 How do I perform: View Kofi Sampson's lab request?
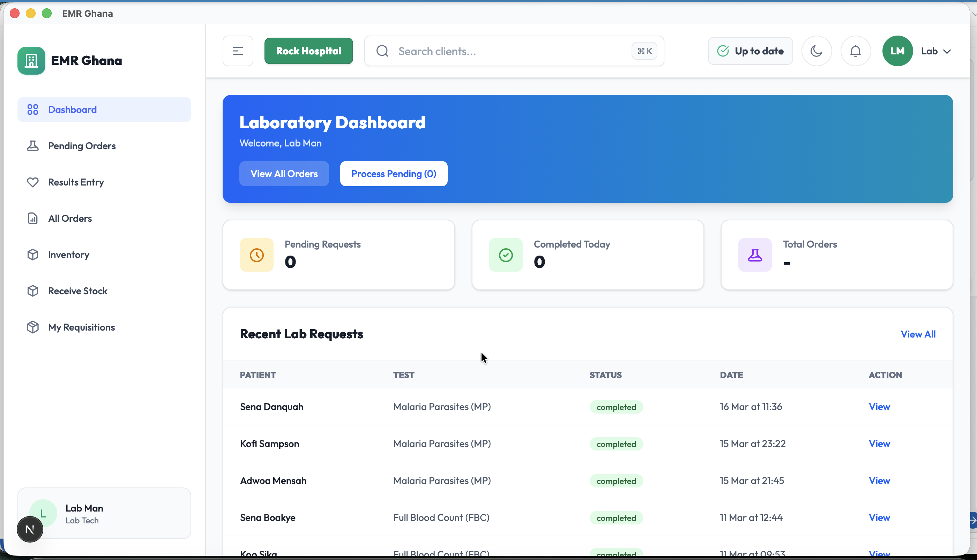879,444
